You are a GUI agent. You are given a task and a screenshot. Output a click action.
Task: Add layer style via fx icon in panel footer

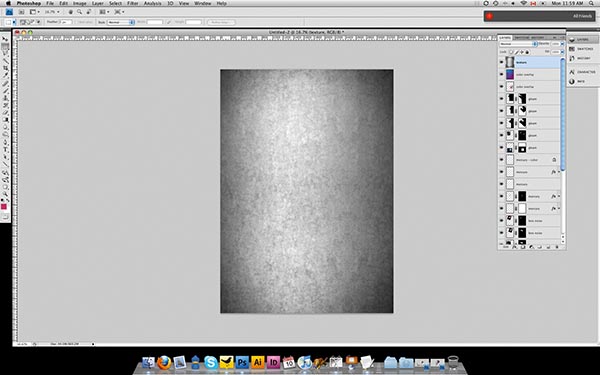click(515, 247)
